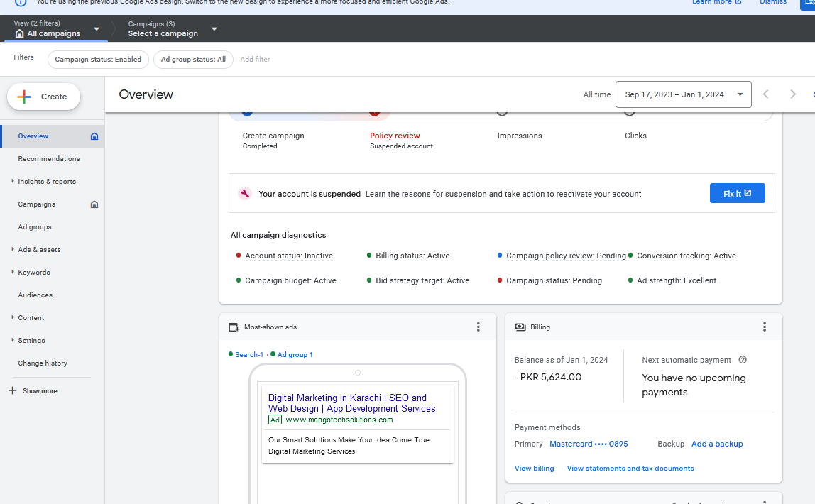Click Campaign policy review: Pending diagnostic
815x504 pixels.
tap(566, 256)
